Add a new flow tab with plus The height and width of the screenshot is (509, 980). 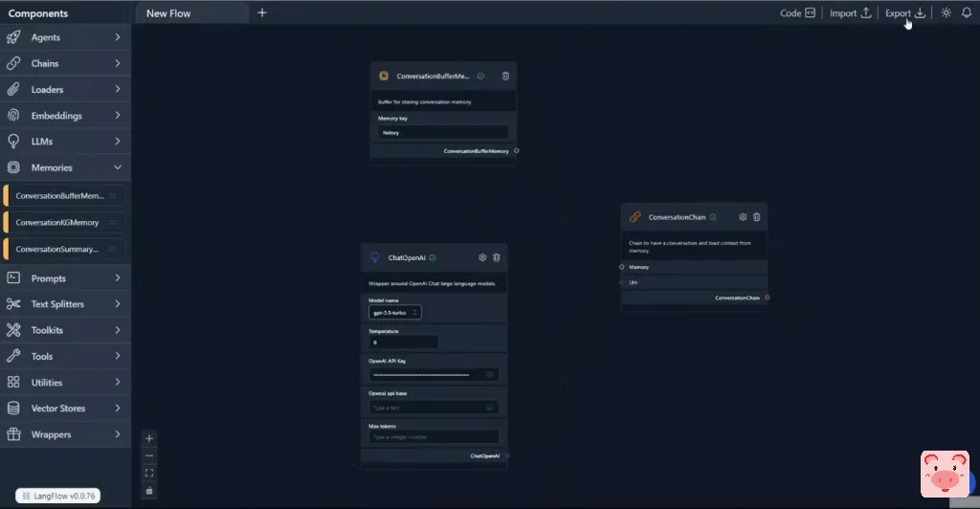pyautogui.click(x=262, y=12)
